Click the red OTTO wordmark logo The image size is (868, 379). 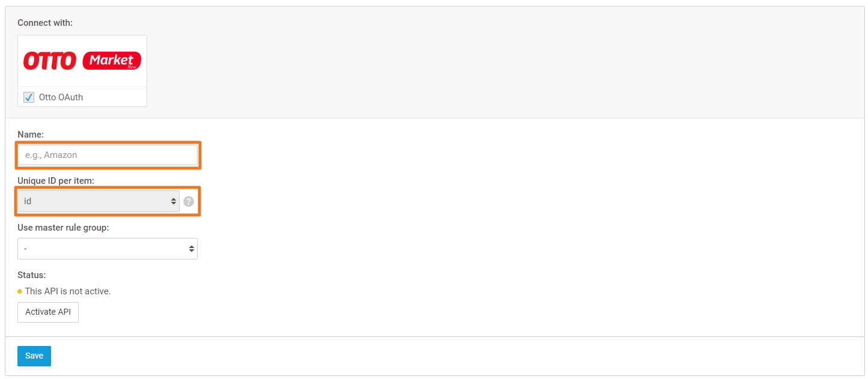50,61
